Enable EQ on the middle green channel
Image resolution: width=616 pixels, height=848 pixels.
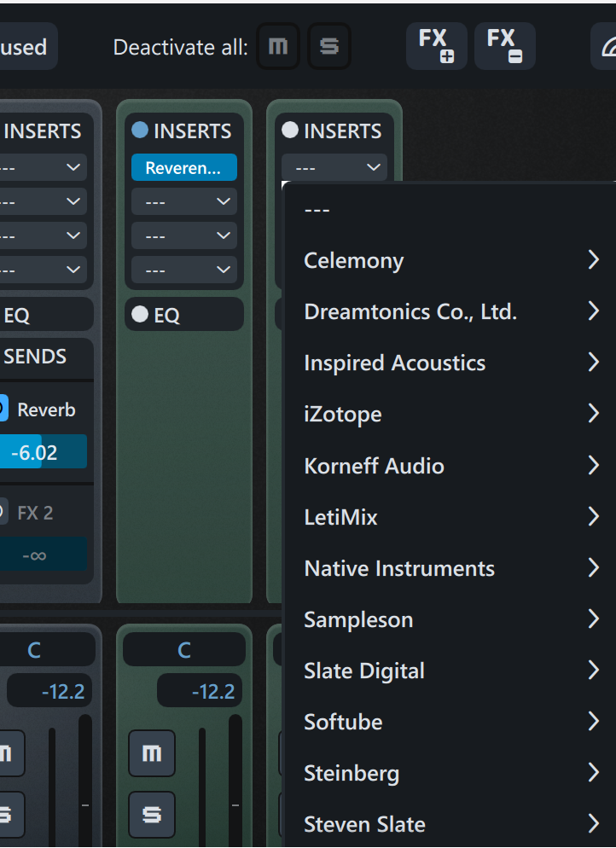pyautogui.click(x=140, y=315)
